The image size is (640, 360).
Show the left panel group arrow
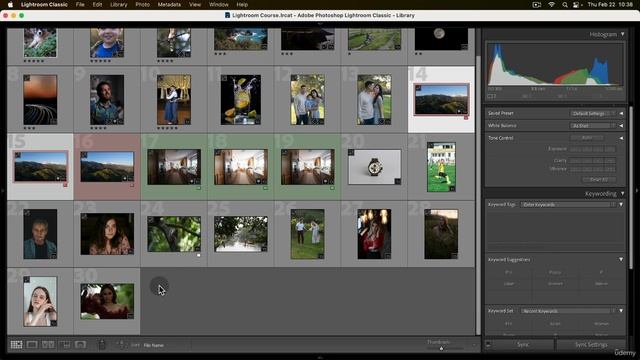click(3, 191)
